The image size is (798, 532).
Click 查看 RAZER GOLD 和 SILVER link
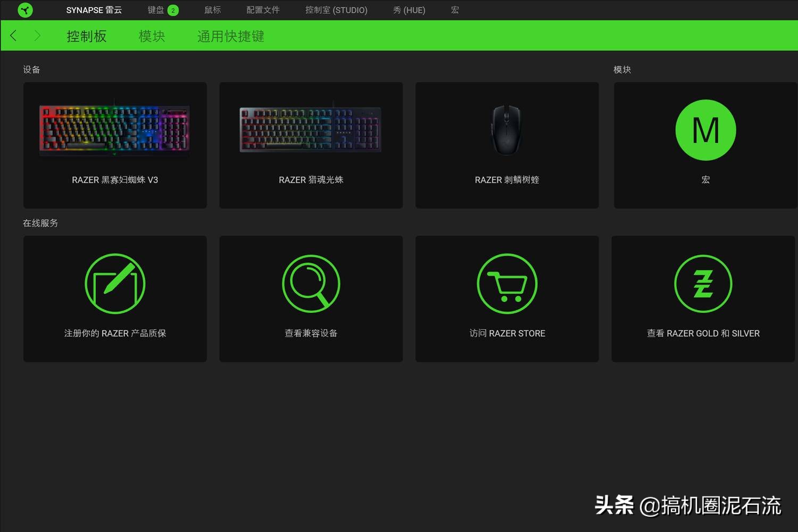[x=703, y=333]
